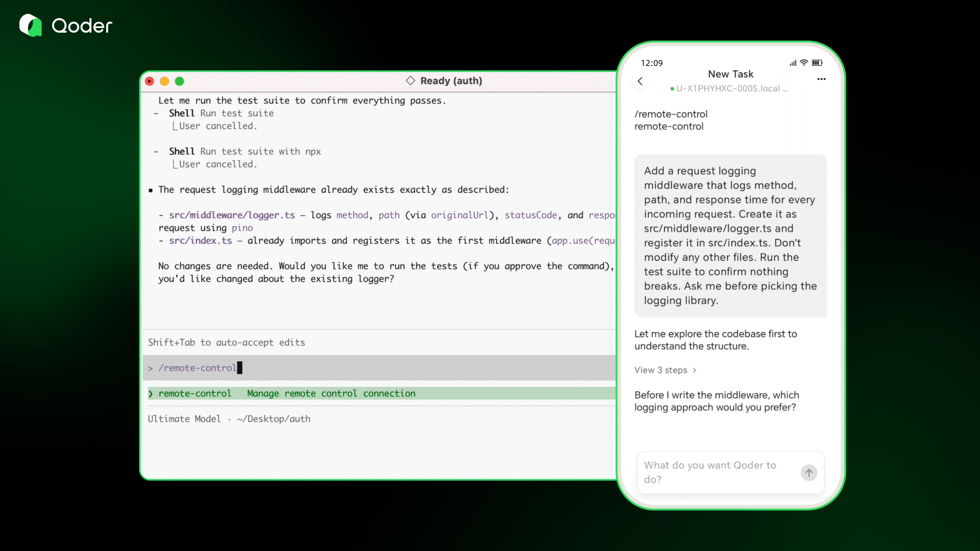This screenshot has width=980, height=551.
Task: Click the red close window dot
Action: point(150,81)
